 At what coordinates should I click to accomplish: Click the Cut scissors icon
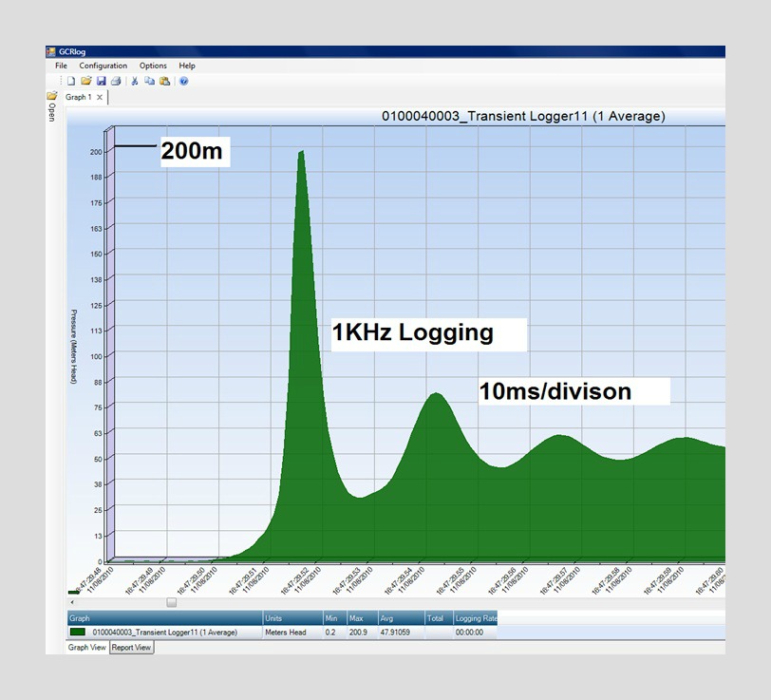coord(135,82)
